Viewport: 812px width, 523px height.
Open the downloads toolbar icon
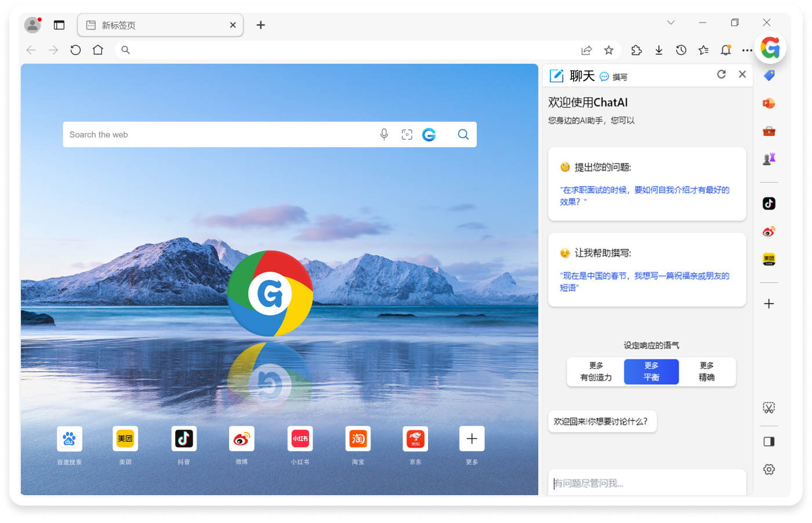[659, 50]
